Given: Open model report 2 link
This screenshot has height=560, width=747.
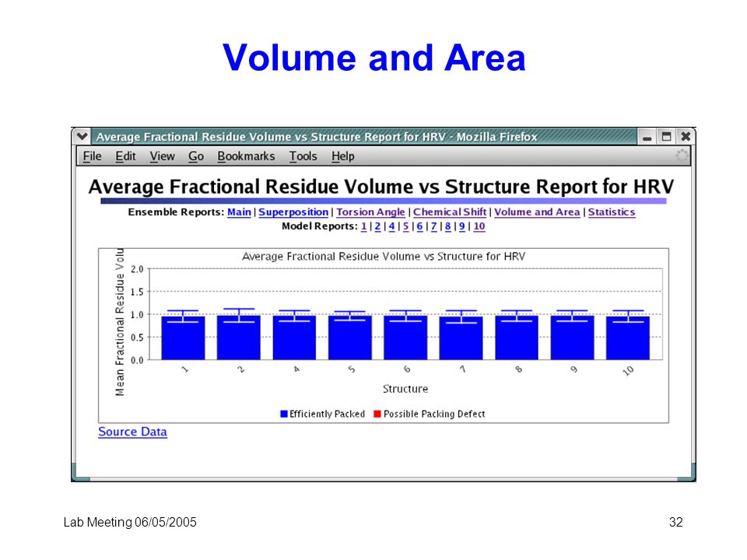Looking at the screenshot, I should click(x=378, y=226).
